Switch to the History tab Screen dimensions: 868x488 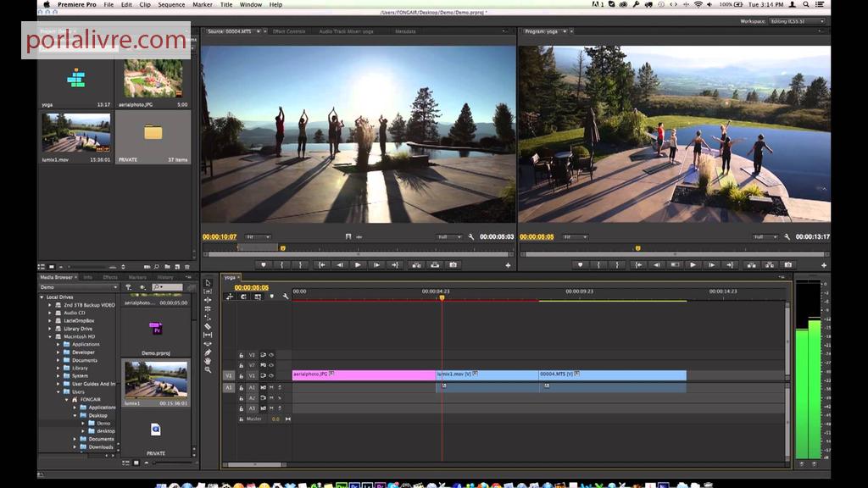165,277
